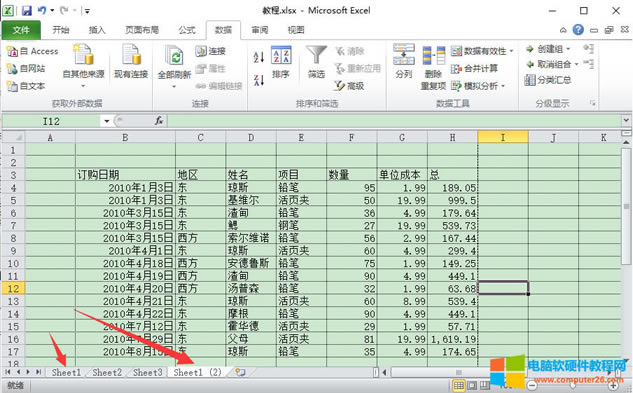This screenshot has height=393, width=633.
Task: Click Consolidate (合并计算)
Action: coord(474,69)
